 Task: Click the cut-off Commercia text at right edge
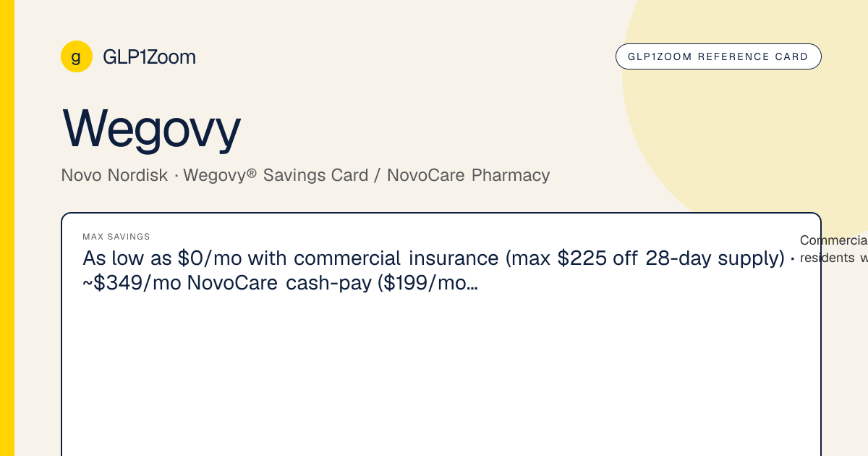tap(833, 240)
